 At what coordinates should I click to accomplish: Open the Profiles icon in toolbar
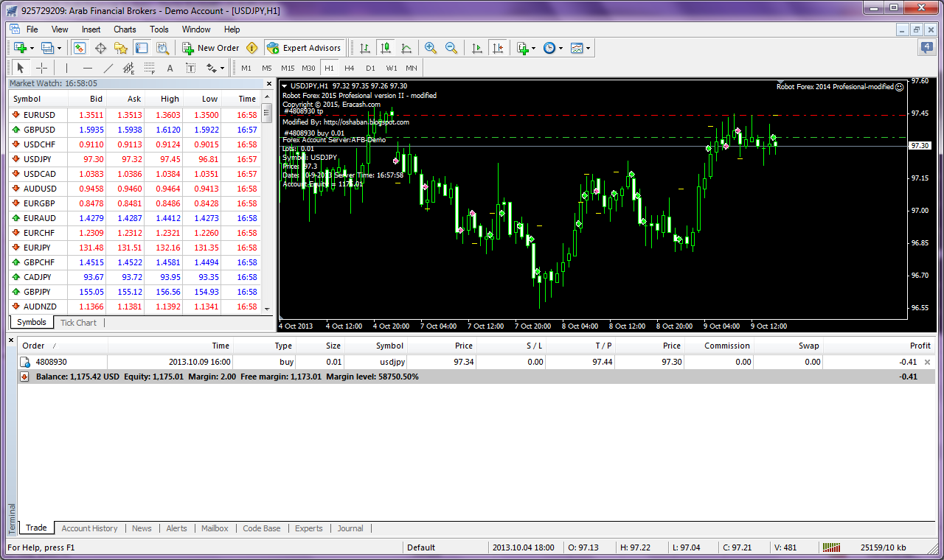48,48
